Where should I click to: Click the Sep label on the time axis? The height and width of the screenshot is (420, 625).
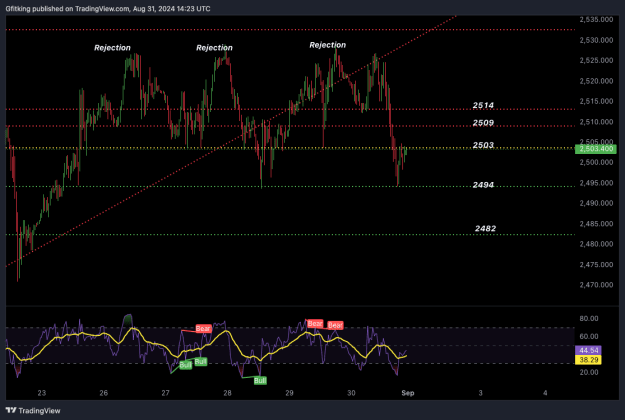(x=408, y=393)
